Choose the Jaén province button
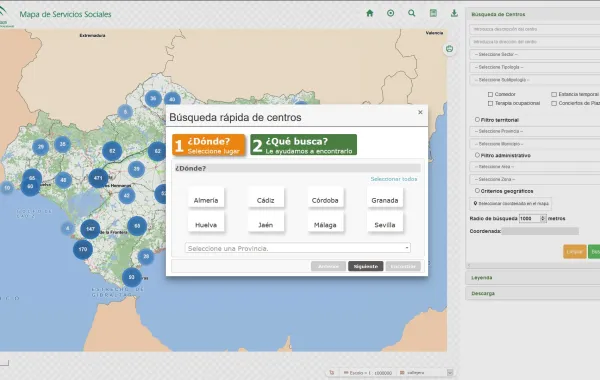 (x=266, y=223)
